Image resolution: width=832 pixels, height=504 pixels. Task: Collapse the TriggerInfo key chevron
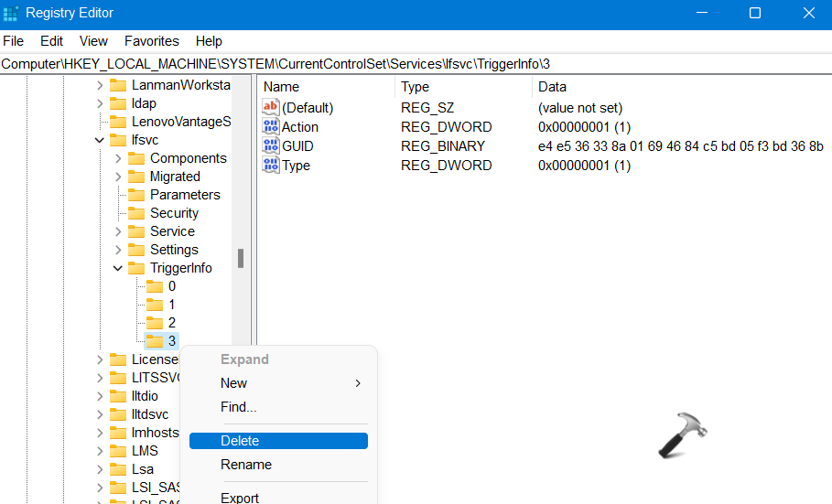click(x=117, y=268)
